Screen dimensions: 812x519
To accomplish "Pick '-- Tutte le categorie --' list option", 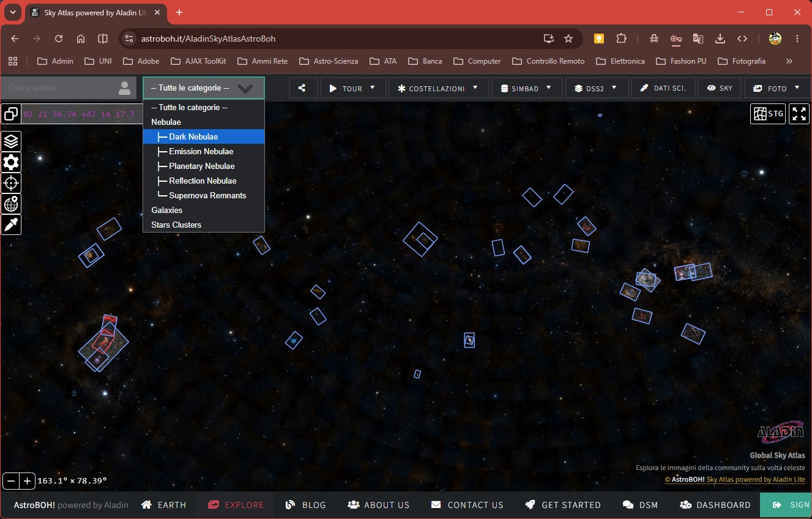I will pyautogui.click(x=204, y=107).
